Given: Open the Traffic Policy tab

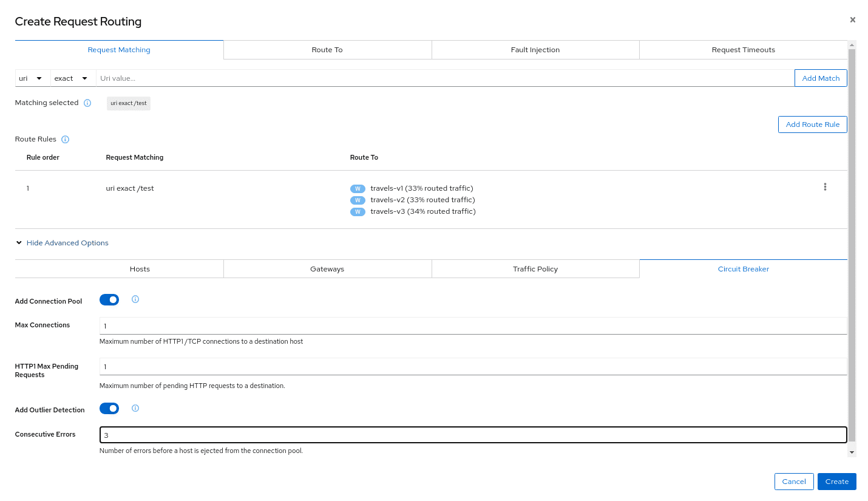Looking at the screenshot, I should coord(535,269).
